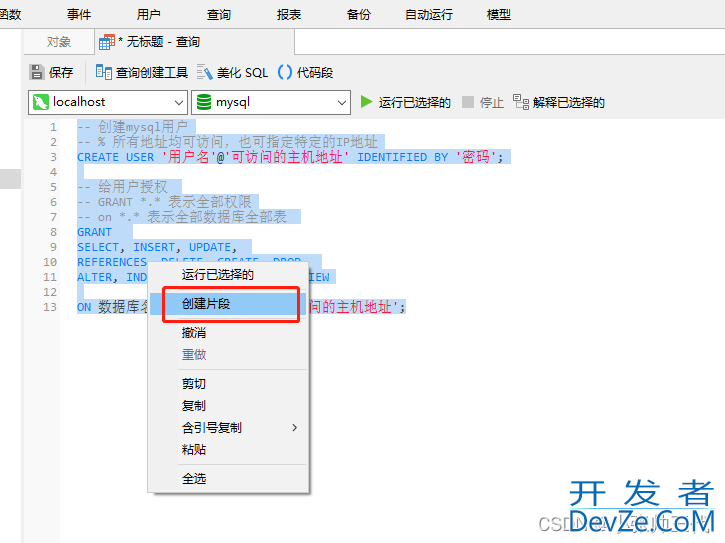Click line number 13 in the gutter
The height and width of the screenshot is (543, 725).
pyautogui.click(x=50, y=307)
